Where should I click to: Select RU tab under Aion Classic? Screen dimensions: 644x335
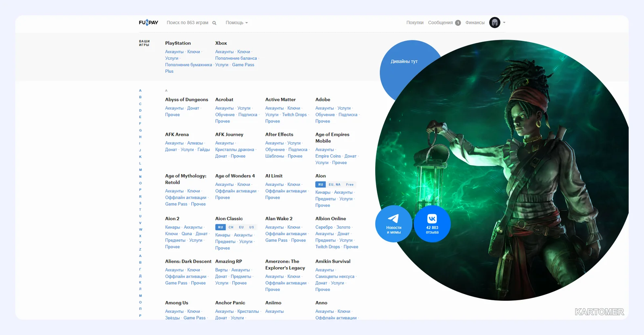pyautogui.click(x=220, y=228)
